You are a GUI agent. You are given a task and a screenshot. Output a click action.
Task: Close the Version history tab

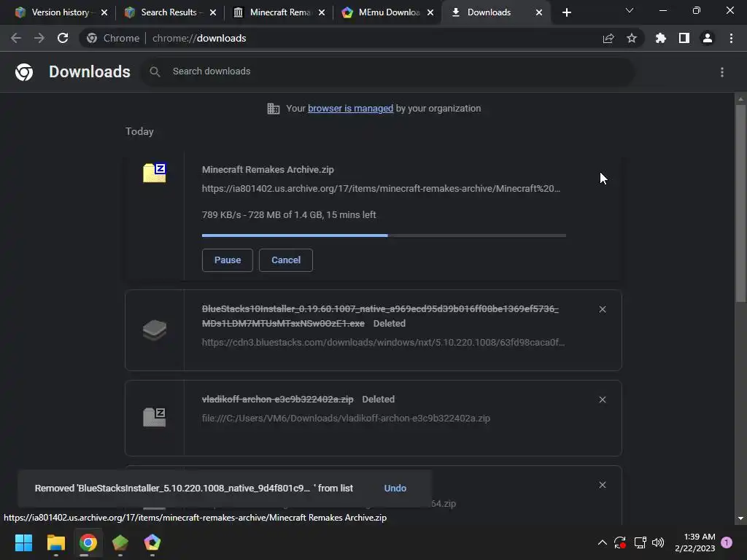tap(104, 12)
